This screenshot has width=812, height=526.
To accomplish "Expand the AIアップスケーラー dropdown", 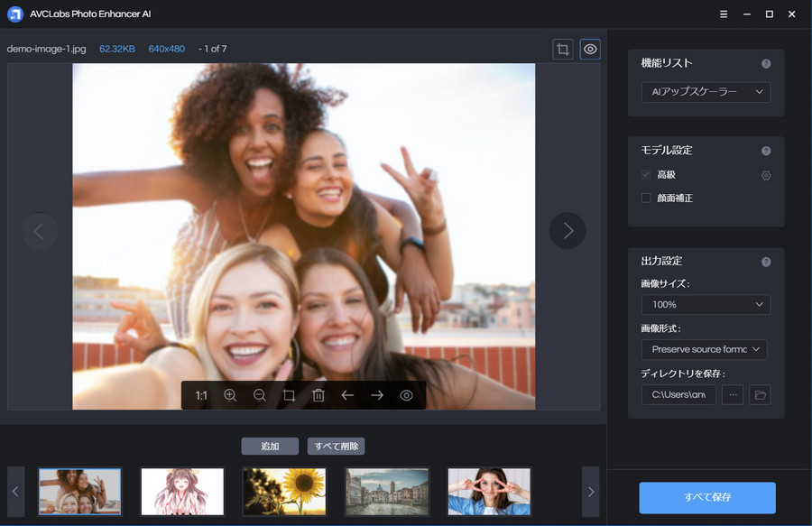I will (706, 92).
